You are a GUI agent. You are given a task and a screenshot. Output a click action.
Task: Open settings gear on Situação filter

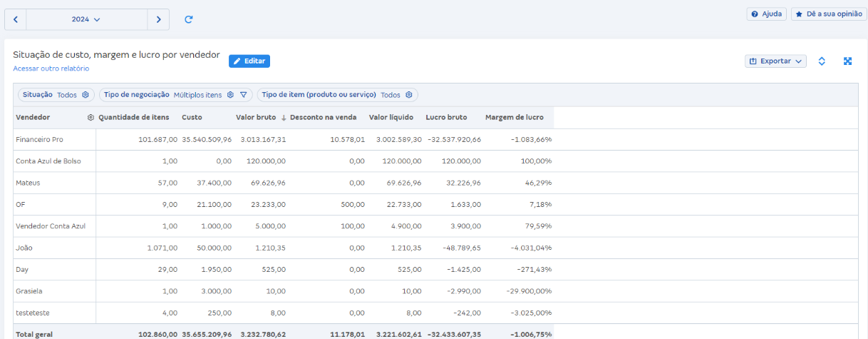pos(85,95)
